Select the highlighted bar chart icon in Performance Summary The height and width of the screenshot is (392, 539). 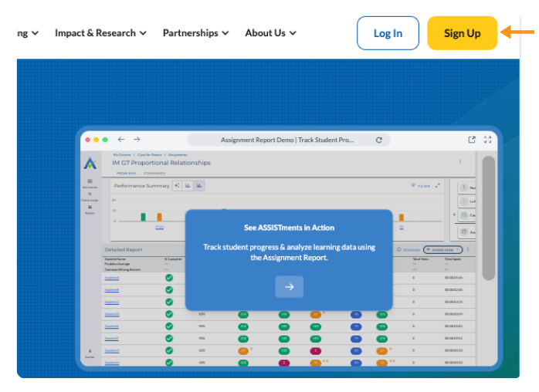point(199,185)
